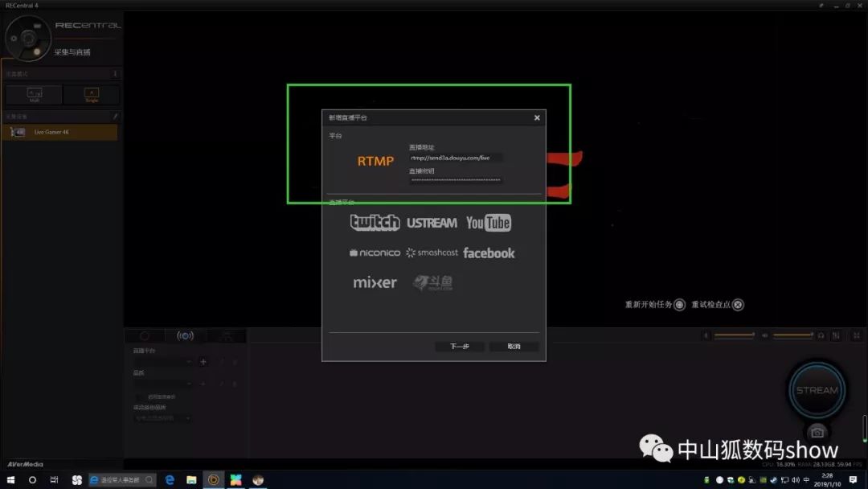Screen dimensions: 868x489
Task: Open the capture mode info icon
Action: (x=115, y=74)
